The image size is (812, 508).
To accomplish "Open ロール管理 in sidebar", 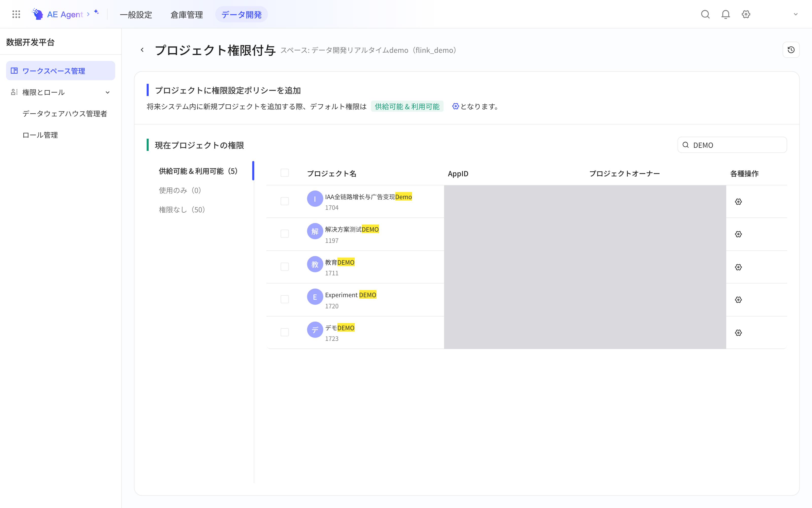I will [x=40, y=135].
